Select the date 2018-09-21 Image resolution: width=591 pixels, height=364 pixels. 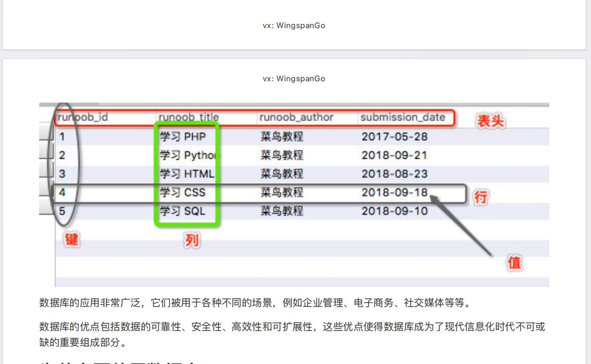395,155
